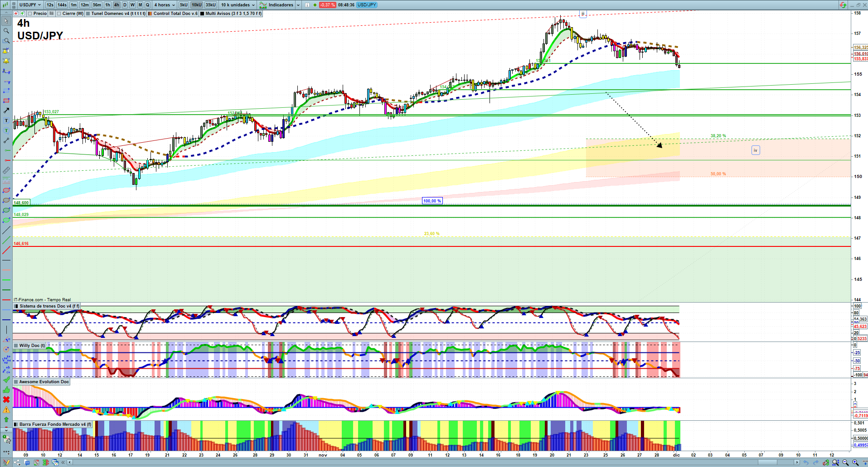Screen dimensions: 868x467
Task: Select the green checkmark tool
Action: pos(6,380)
